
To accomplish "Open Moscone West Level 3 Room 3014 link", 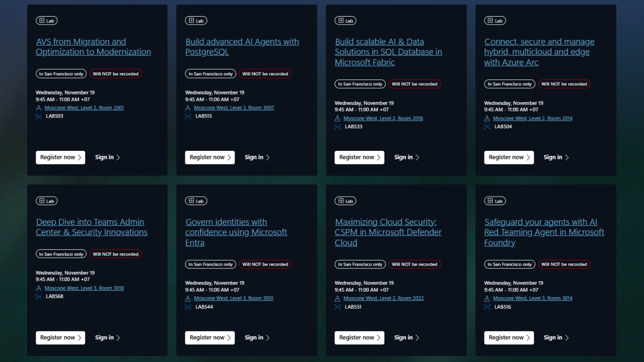I will tap(532, 298).
